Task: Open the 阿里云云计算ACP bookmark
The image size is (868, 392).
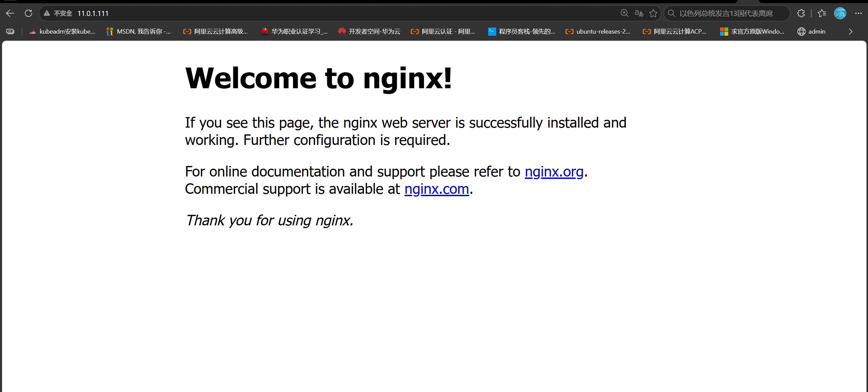Action: 675,32
